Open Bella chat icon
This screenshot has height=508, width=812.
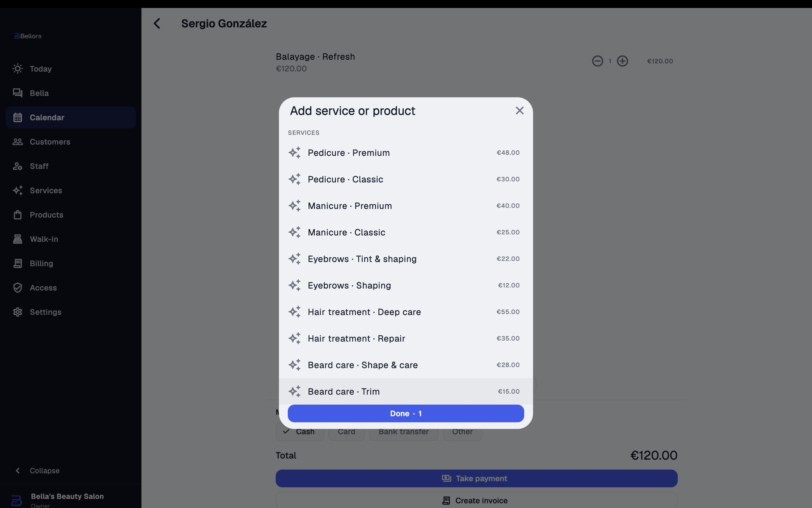[x=17, y=93]
